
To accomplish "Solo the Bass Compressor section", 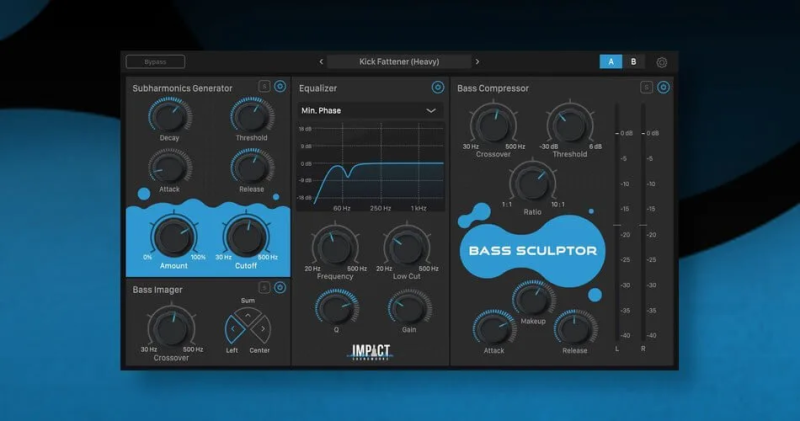I will tap(646, 87).
